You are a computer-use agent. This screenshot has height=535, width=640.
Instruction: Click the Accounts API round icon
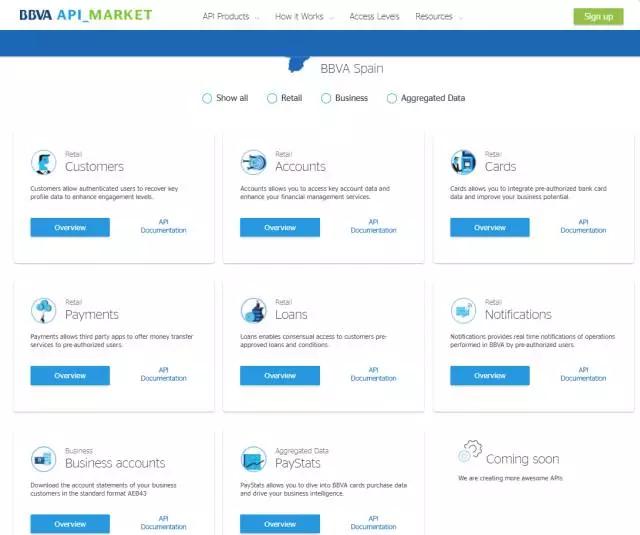coord(253,162)
